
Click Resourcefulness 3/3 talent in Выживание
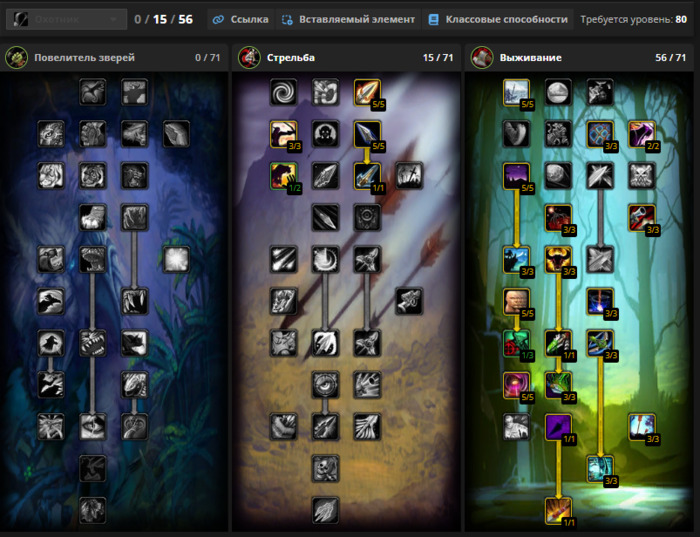coord(600,301)
